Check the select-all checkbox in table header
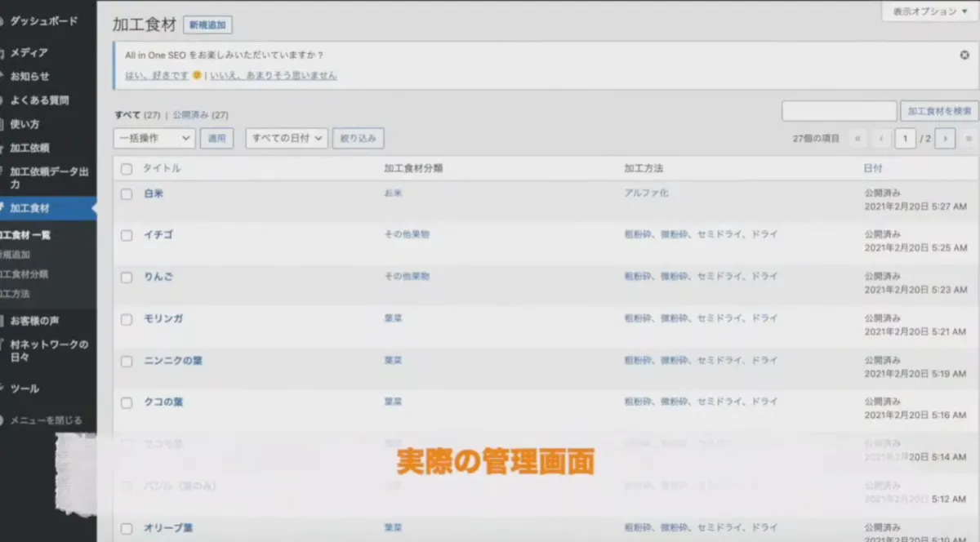980x542 pixels. click(127, 168)
